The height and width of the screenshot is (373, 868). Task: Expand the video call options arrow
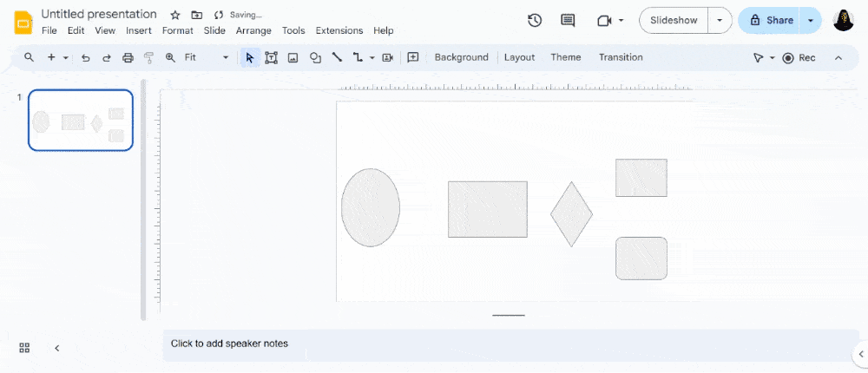click(x=621, y=21)
